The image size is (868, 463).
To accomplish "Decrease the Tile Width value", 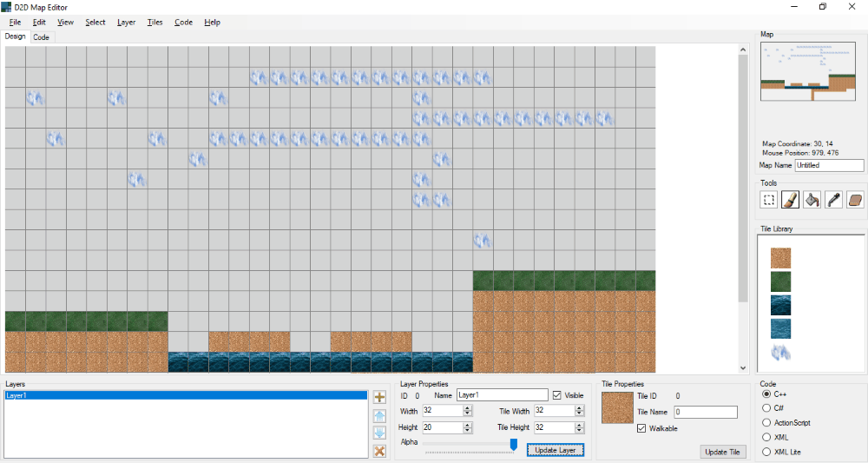I will 580,413.
